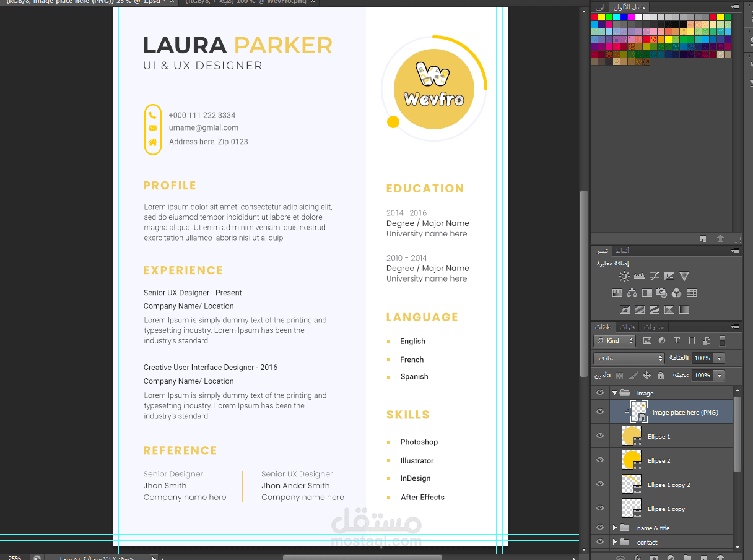The width and height of the screenshot is (753, 560).
Task: Toggle lock position of layer
Action: point(646,376)
